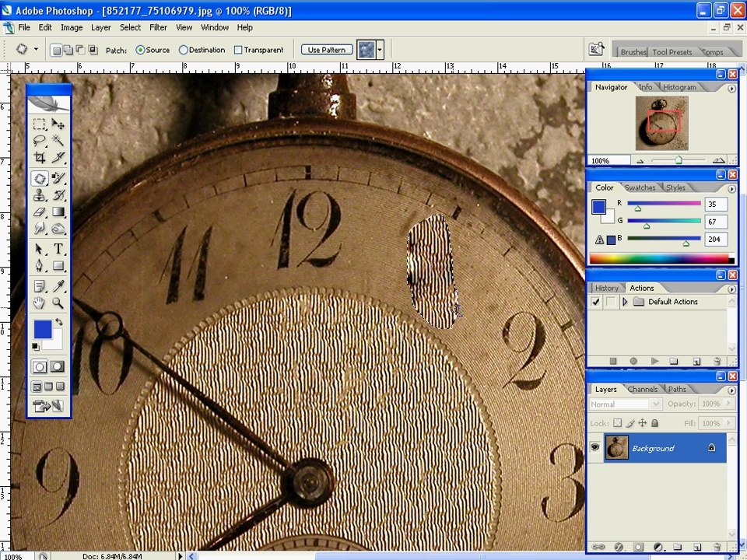Screen dimensions: 747x560
Task: Swap foreground and background colors
Action: (x=59, y=322)
